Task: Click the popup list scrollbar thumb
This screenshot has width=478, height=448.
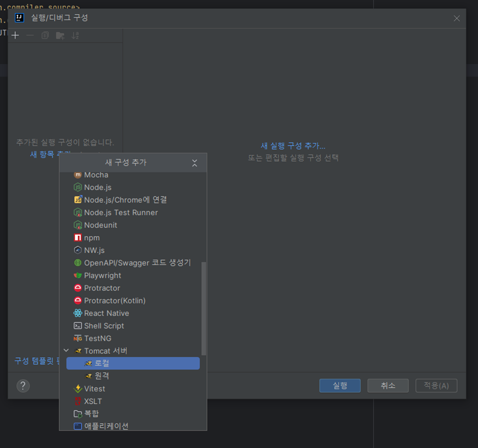Action: point(204,308)
